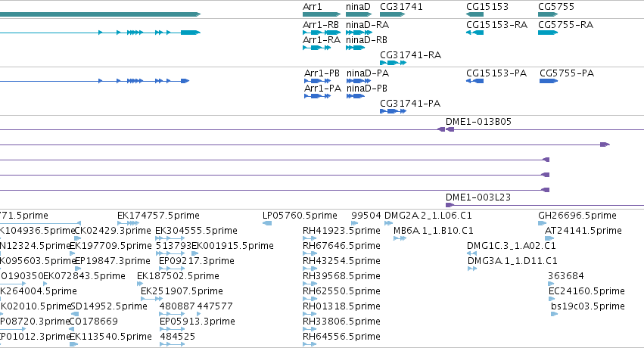644x348 pixels.
Task: Select the CG15153-RA transcript glyph
Action: [474, 33]
